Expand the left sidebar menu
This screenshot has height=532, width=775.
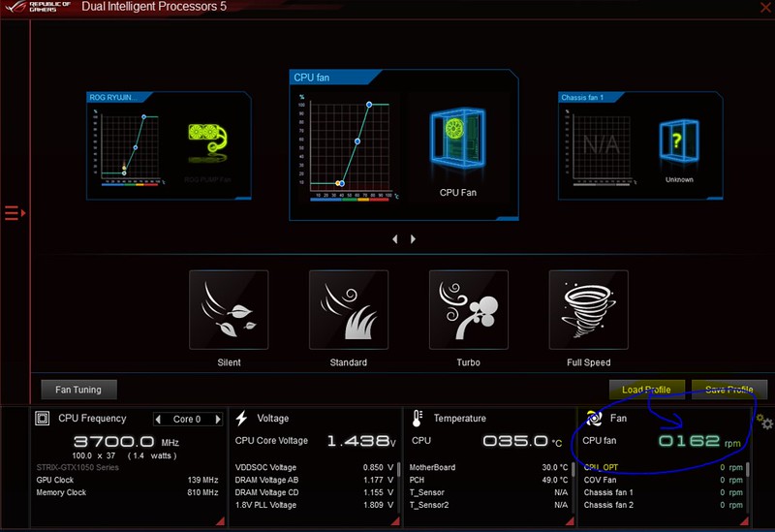[14, 213]
